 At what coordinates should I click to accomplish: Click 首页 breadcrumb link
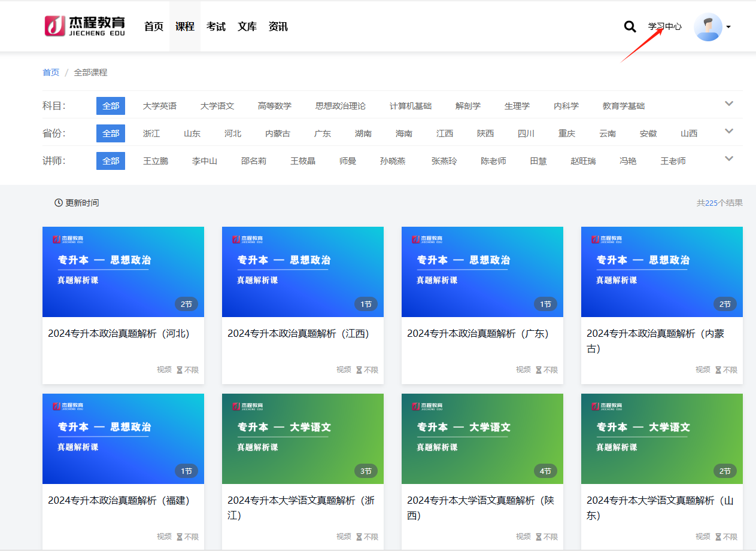point(51,72)
